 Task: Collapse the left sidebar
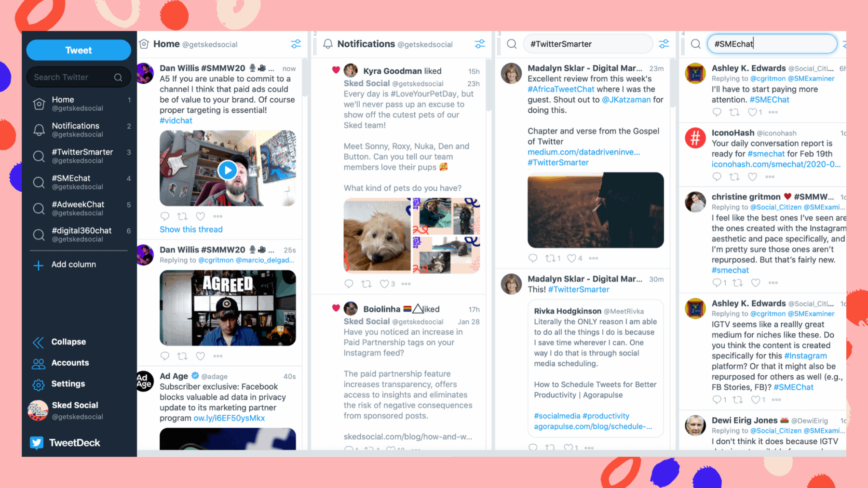tap(38, 342)
